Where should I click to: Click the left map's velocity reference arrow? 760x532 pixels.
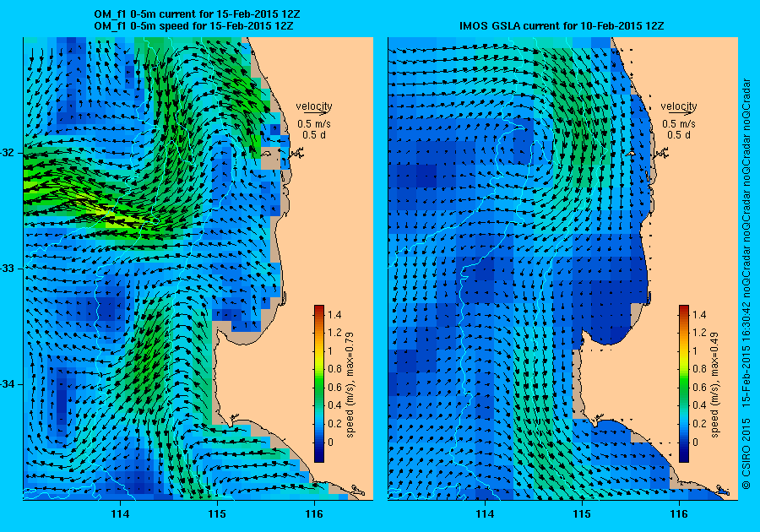[317, 113]
